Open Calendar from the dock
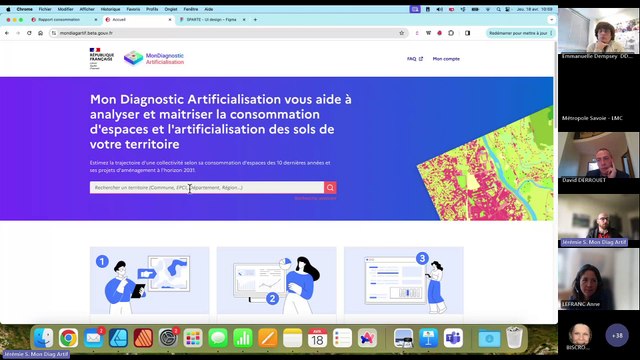The image size is (640, 360). [318, 338]
